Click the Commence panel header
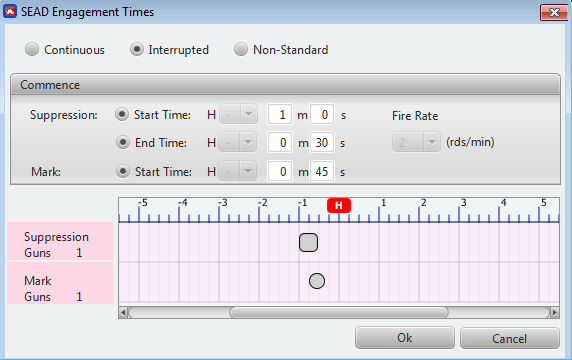Screen dimensions: 572x360 pos(285,85)
